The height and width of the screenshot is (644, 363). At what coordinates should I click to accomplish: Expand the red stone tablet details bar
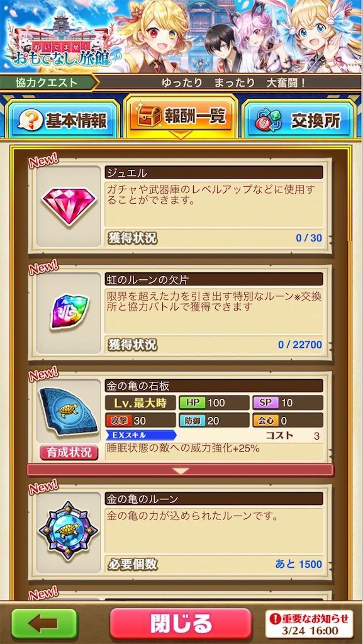click(x=181, y=470)
